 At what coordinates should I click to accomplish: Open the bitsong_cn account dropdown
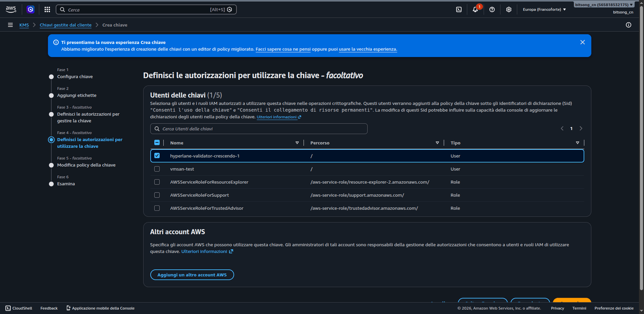pos(604,5)
